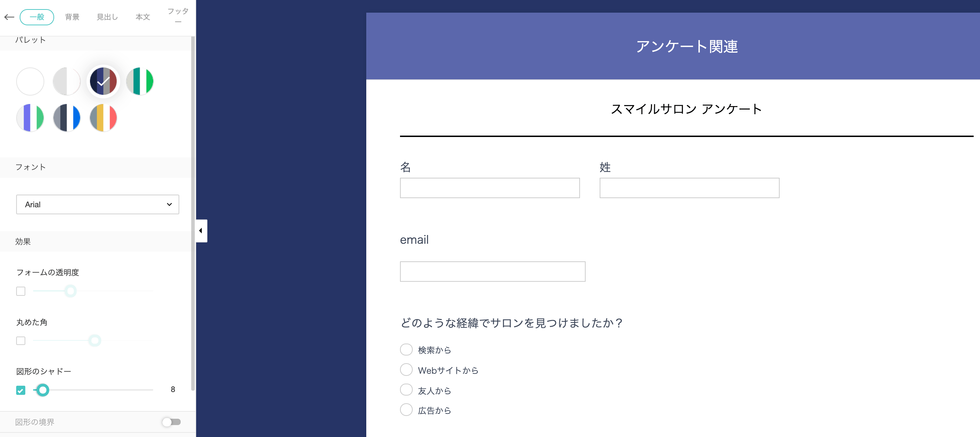980x437 pixels.
Task: Select the gray and white palette
Action: 66,81
